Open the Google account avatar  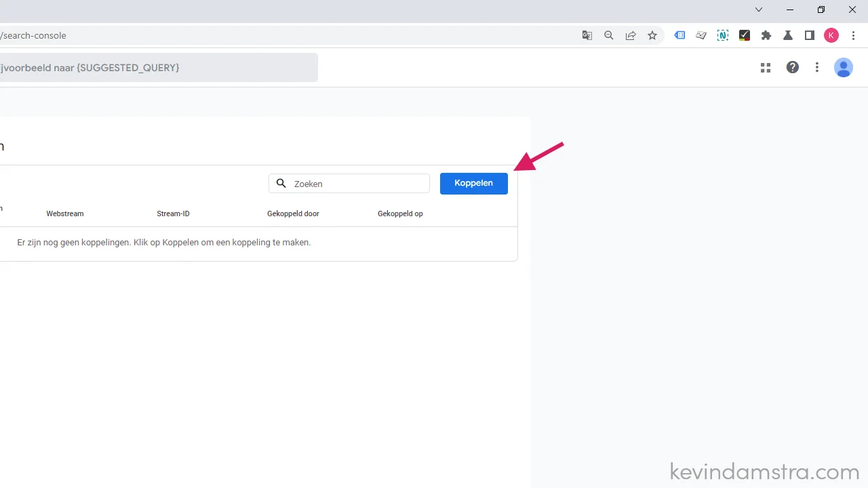pos(844,67)
